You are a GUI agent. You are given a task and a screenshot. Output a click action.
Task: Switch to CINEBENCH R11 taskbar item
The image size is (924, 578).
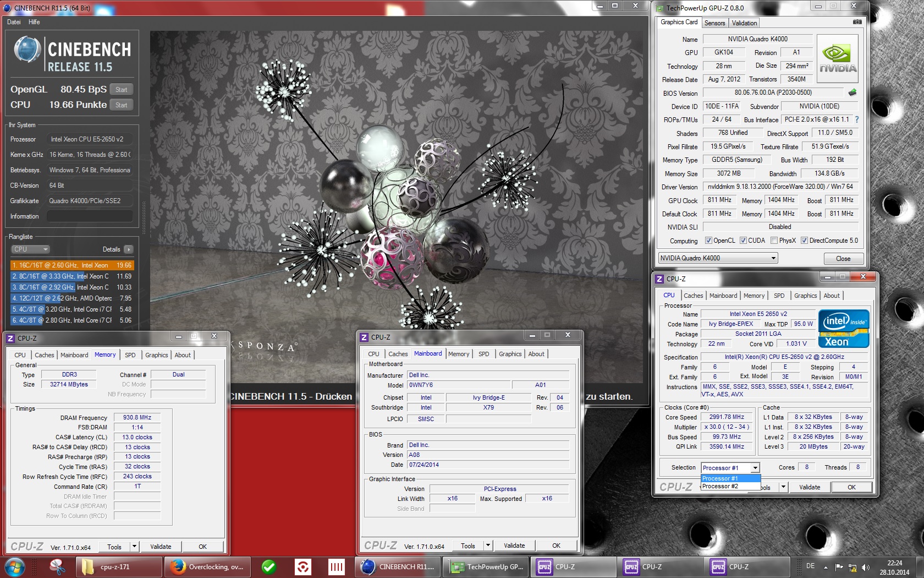pyautogui.click(x=398, y=567)
